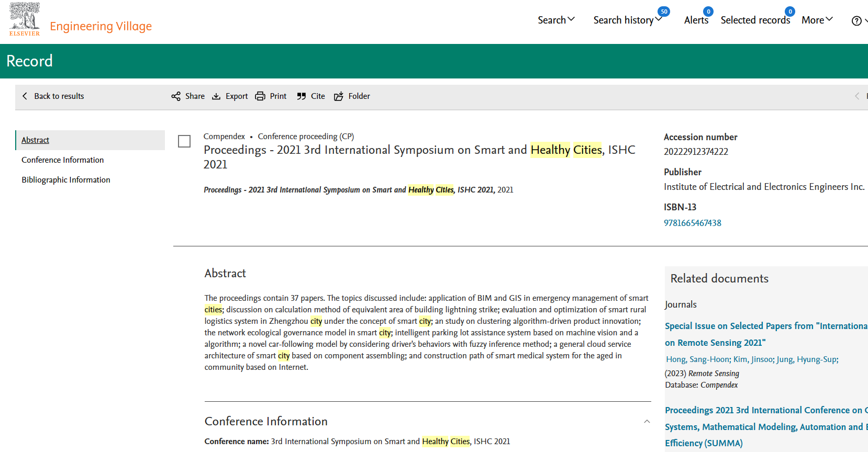Collapse the Conference Information section chevron

pyautogui.click(x=647, y=422)
